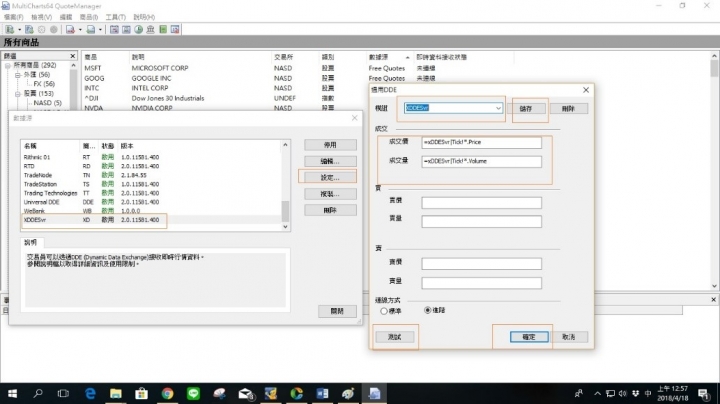This screenshot has width=720, height=404.
Task: Open Word from the taskbar
Action: pos(322,393)
